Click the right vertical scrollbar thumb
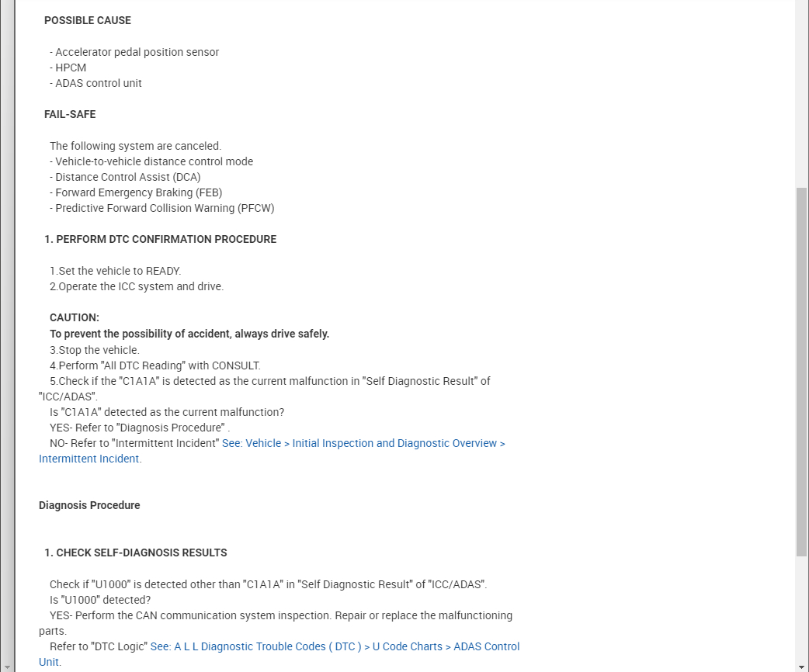 click(801, 371)
